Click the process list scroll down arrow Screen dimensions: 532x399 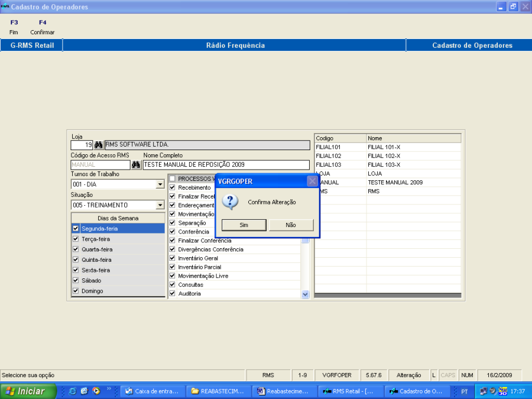[306, 294]
